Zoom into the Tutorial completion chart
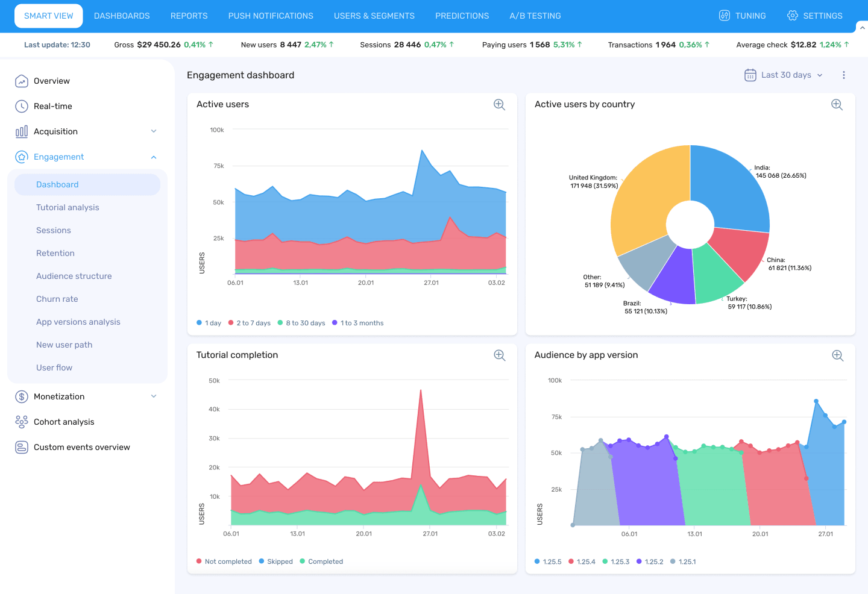The width and height of the screenshot is (868, 594). pos(499,355)
